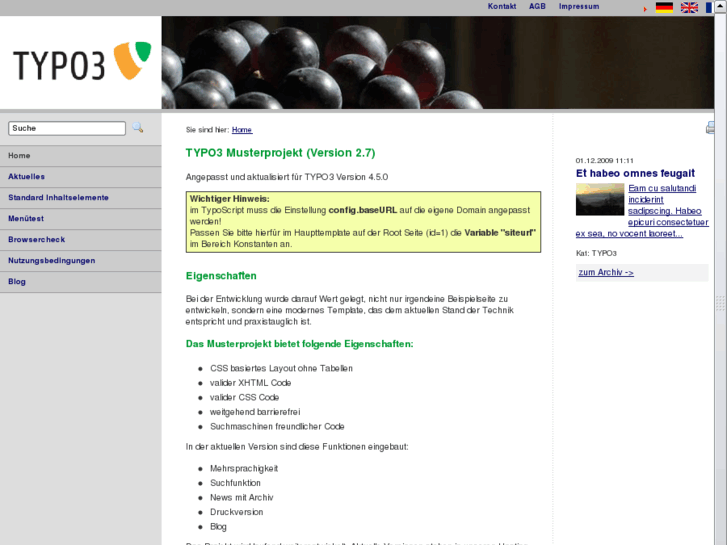
Task: Switch language via German flag
Action: click(x=664, y=7)
